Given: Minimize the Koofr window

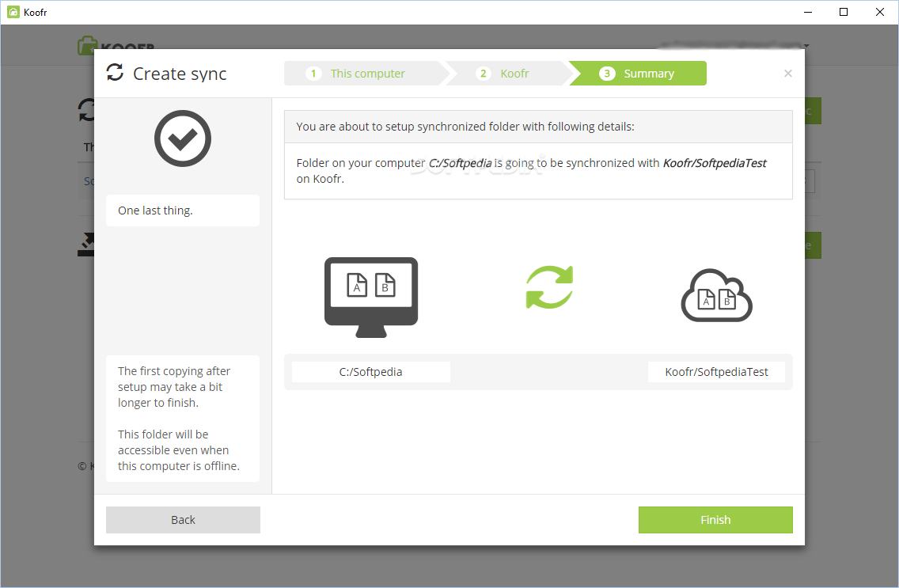Looking at the screenshot, I should point(808,12).
